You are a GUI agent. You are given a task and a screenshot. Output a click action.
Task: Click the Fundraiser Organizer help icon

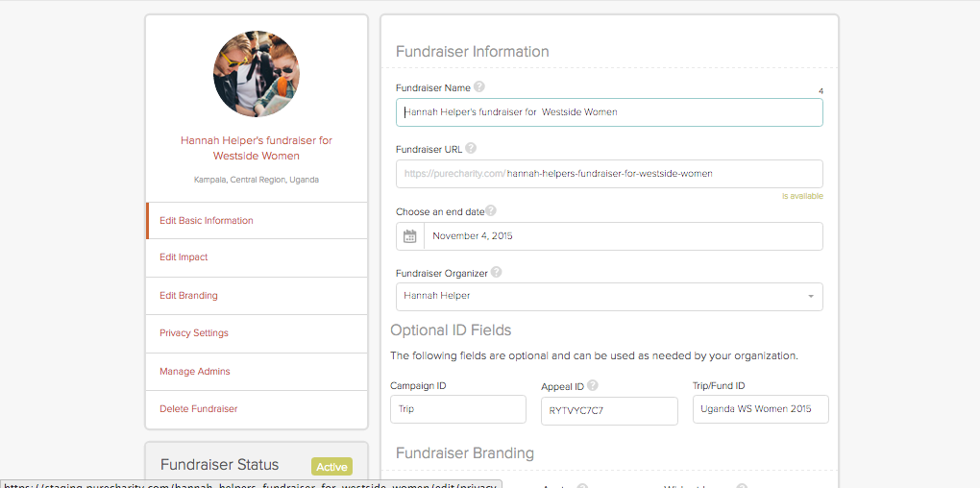point(497,273)
